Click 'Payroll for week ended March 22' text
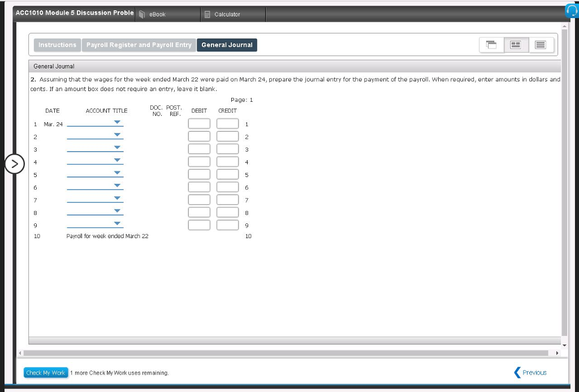 (107, 236)
